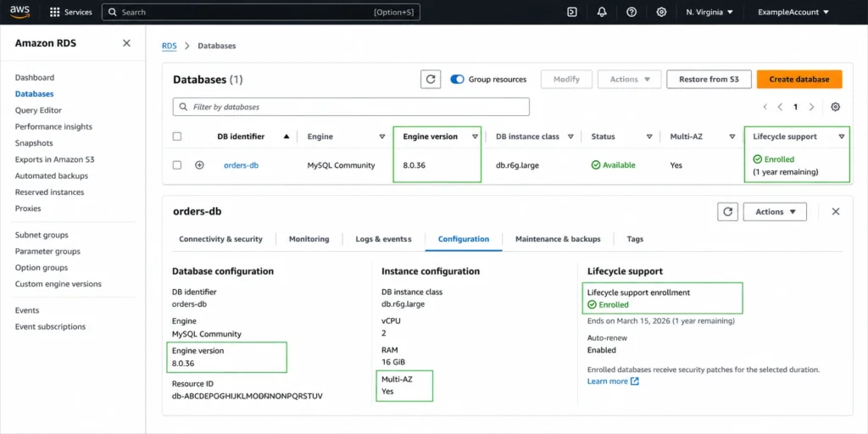The height and width of the screenshot is (434, 868).
Task: Open the ExampleAccount dropdown
Action: (793, 12)
